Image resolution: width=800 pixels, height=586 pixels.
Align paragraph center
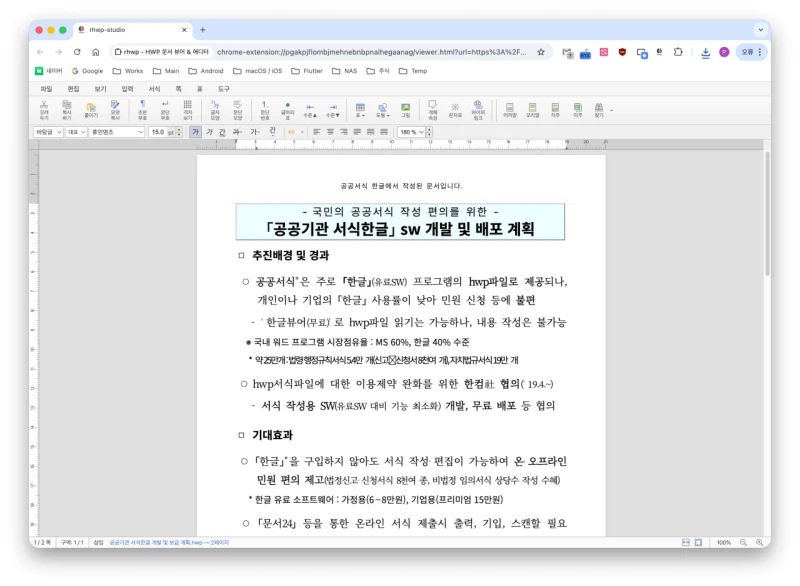(x=331, y=132)
